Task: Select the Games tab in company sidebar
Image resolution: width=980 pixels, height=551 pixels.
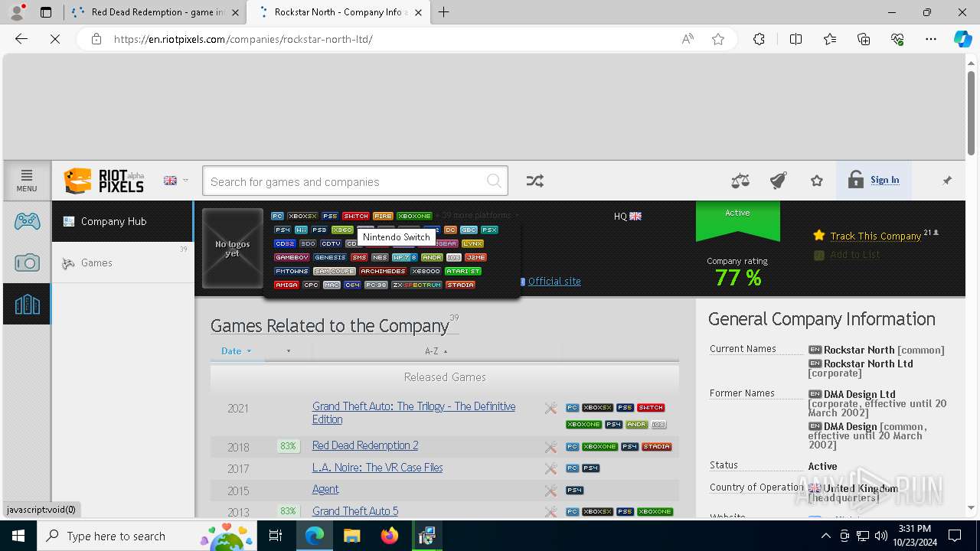Action: click(x=122, y=262)
